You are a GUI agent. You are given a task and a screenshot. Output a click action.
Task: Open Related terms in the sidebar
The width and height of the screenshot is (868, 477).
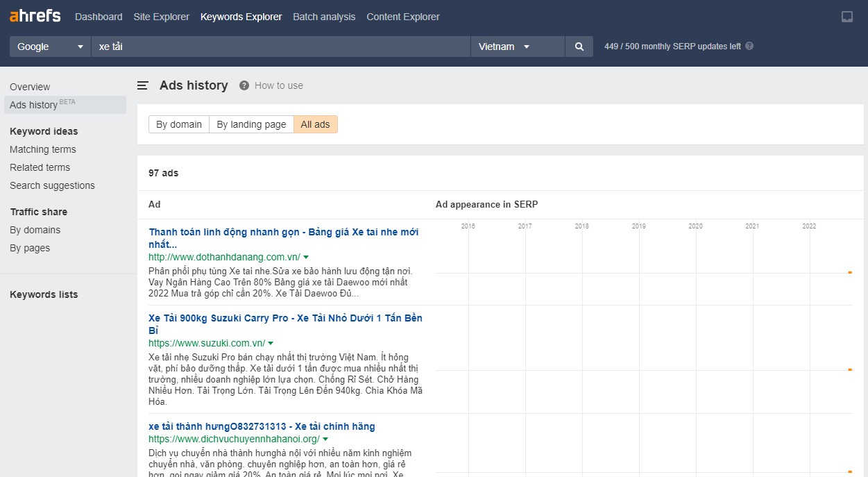[x=40, y=167]
